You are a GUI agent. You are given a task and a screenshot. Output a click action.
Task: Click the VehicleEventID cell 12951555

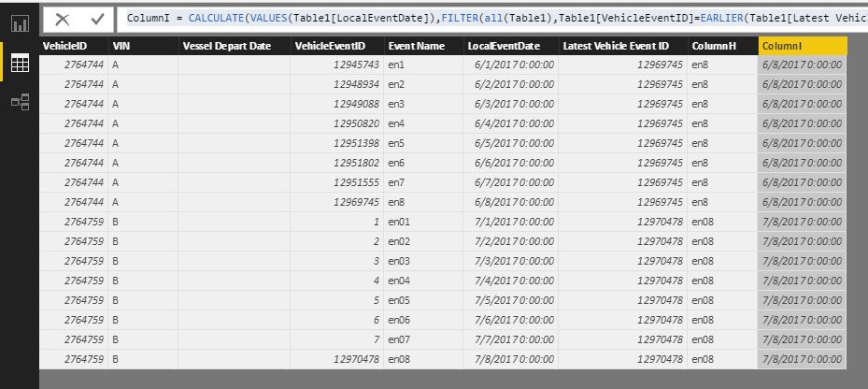pyautogui.click(x=337, y=182)
